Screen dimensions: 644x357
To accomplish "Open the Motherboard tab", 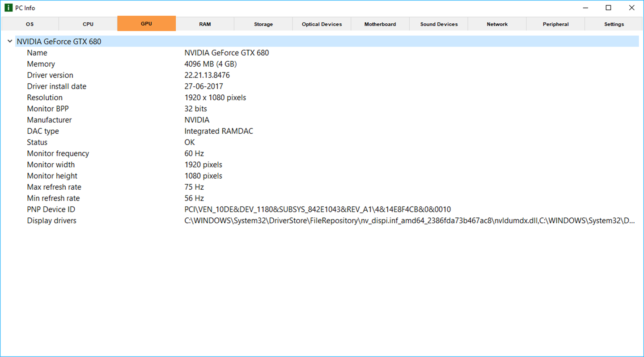I will [x=380, y=24].
